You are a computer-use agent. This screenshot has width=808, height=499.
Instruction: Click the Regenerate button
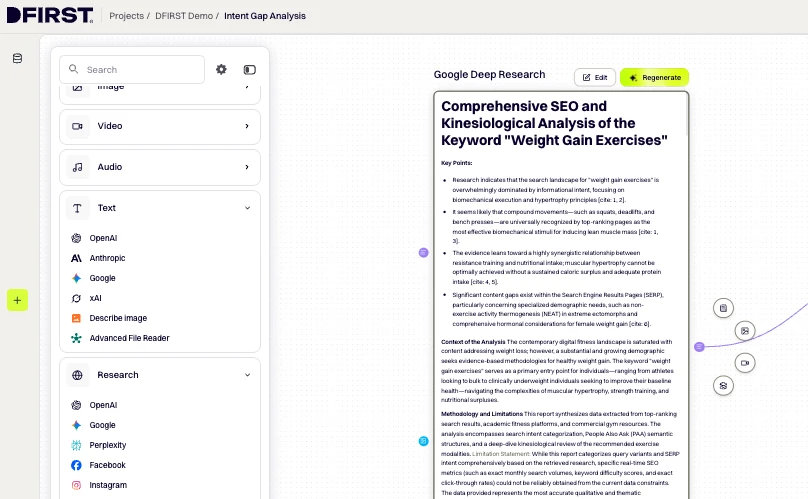coord(654,77)
